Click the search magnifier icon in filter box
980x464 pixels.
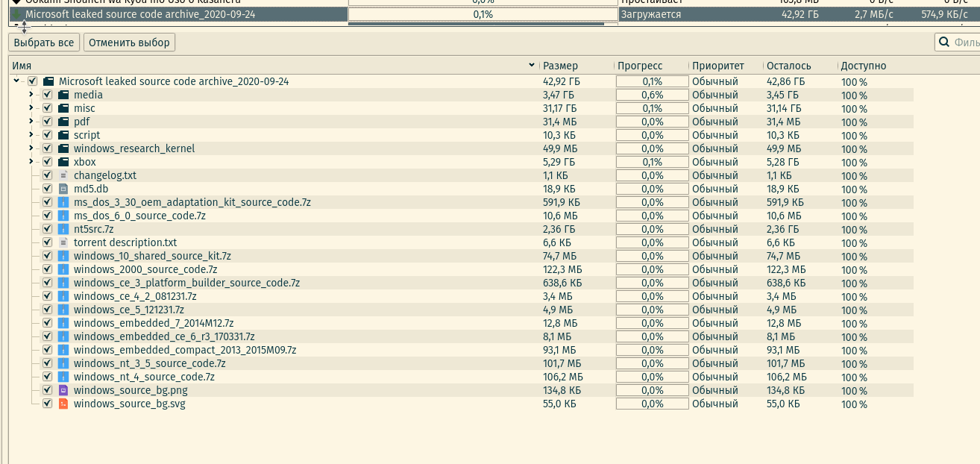[944, 43]
